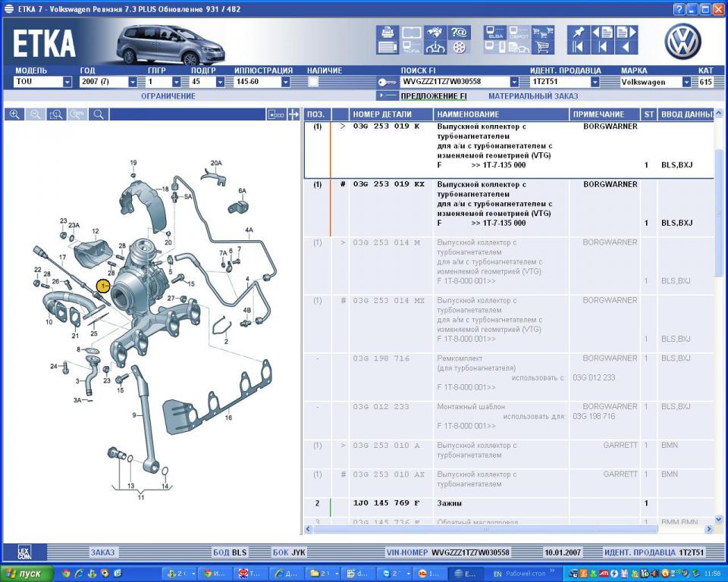Open the ИДЕНТ. ПРОДАВЦА dropdown showing 1T2T51
This screenshot has height=582, width=728.
pos(595,82)
